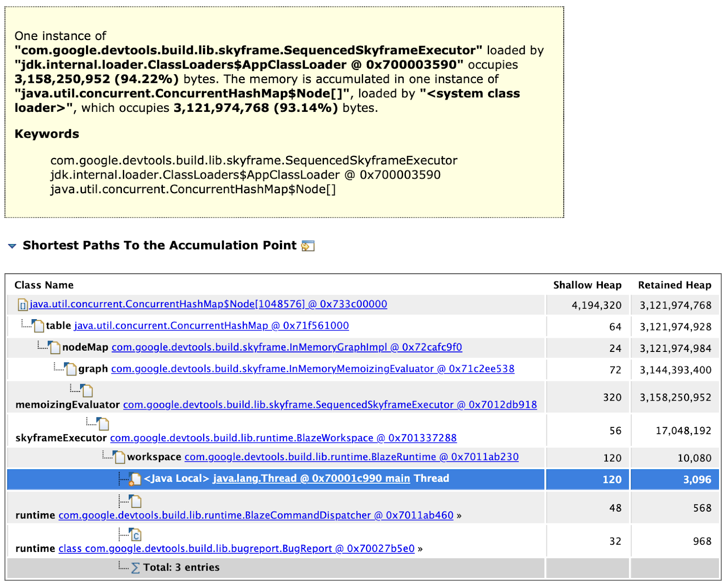Open the java.lang.Thread @ 0x70001c990 main link
The height and width of the screenshot is (587, 728).
pyautogui.click(x=311, y=478)
